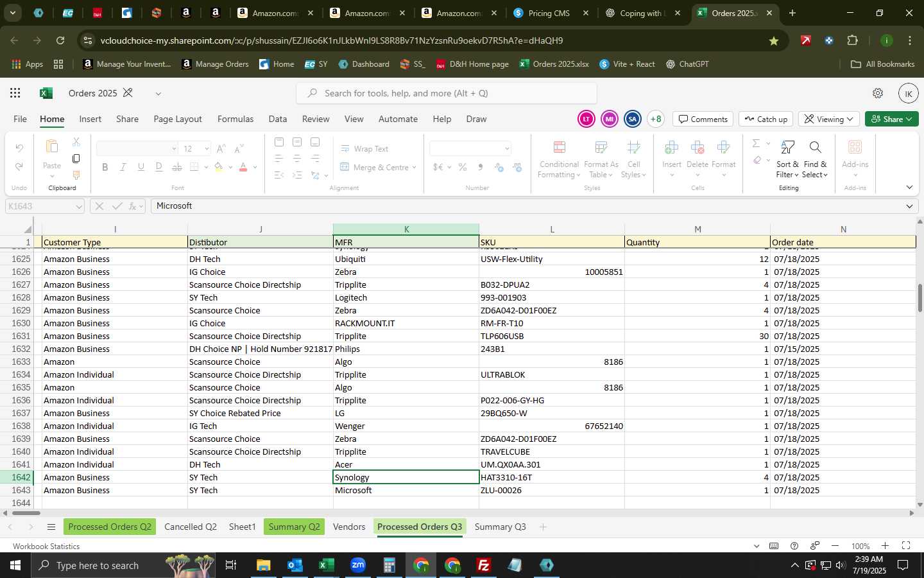Click the Cut scissors icon
924x578 pixels.
click(76, 142)
